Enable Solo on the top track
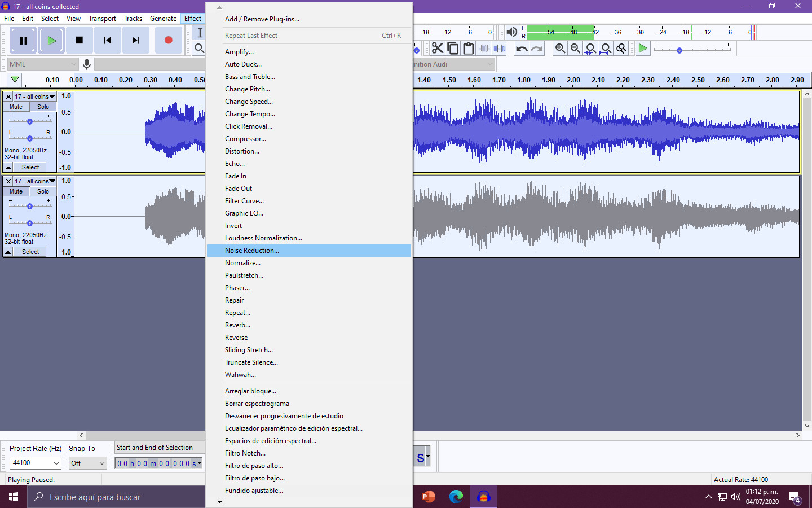 tap(43, 106)
